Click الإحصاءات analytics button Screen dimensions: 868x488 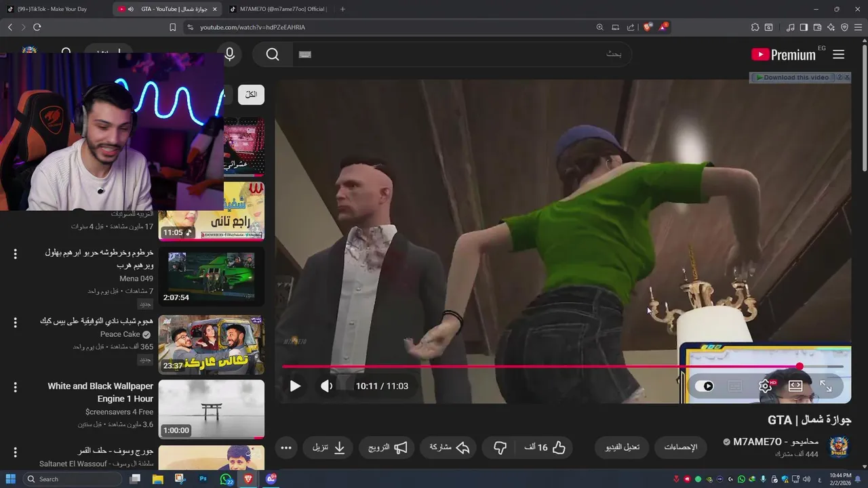click(x=680, y=447)
